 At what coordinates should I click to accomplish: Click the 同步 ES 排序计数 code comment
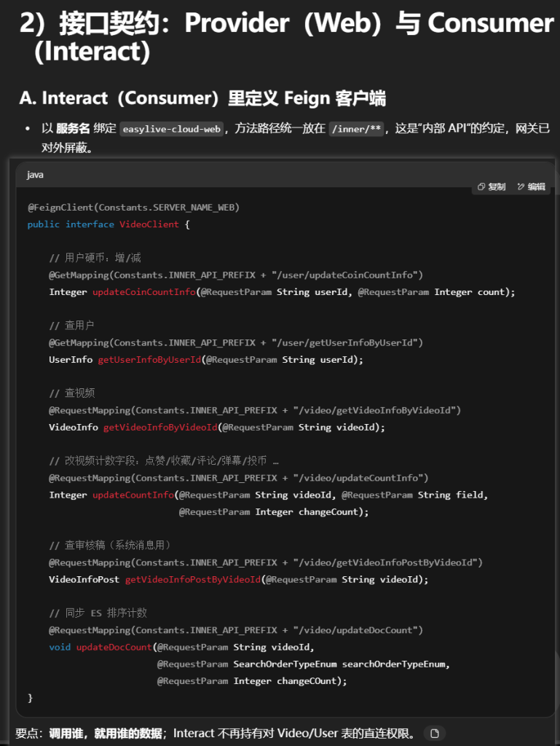pyautogui.click(x=98, y=613)
